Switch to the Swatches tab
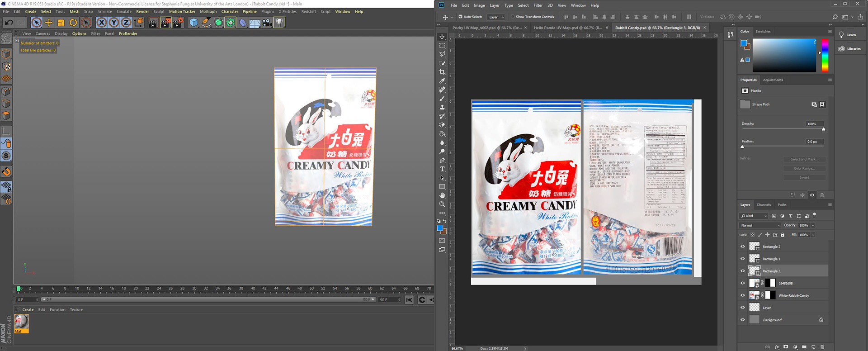 coord(763,32)
